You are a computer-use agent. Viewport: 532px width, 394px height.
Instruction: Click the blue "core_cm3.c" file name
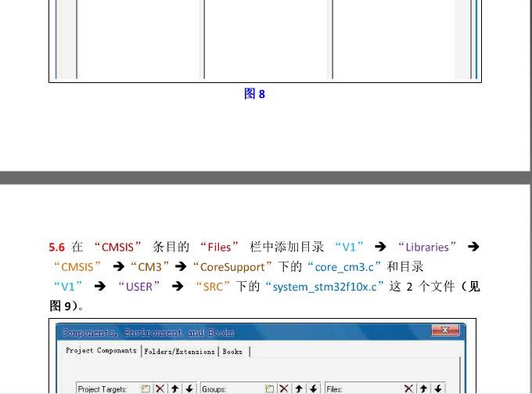pos(344,267)
